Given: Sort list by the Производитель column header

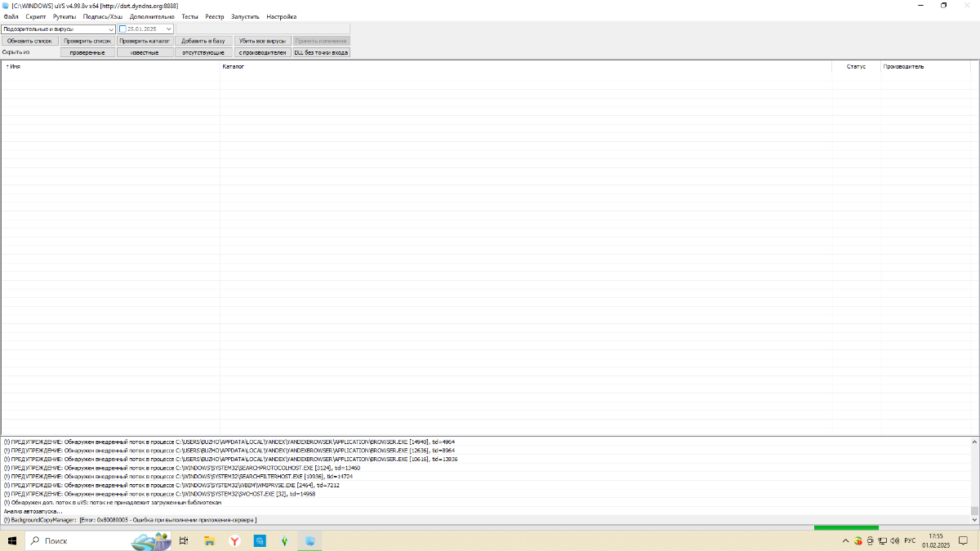Looking at the screenshot, I should coord(926,66).
